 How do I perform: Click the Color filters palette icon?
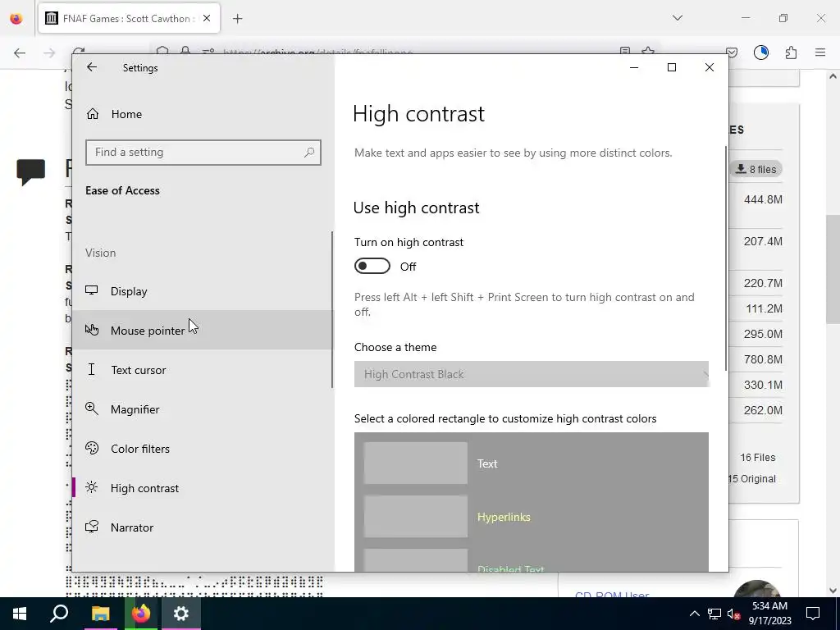92,448
